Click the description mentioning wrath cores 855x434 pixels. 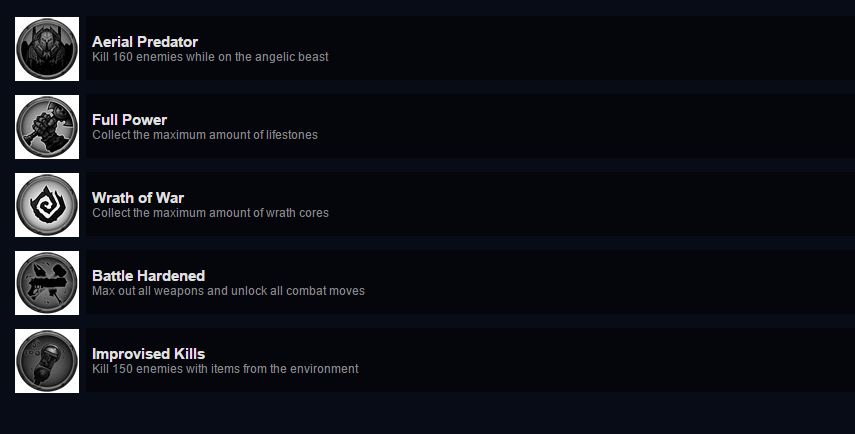210,213
